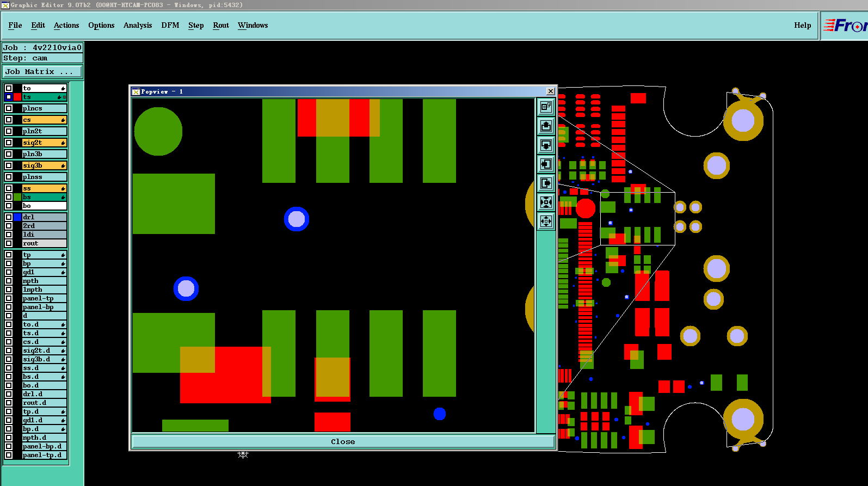Select the 'panel-bp' layer name
868x486 pixels.
(44, 307)
